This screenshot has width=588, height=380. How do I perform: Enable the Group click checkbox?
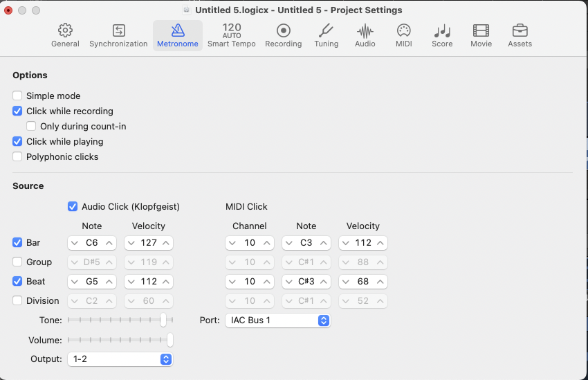[x=17, y=262]
